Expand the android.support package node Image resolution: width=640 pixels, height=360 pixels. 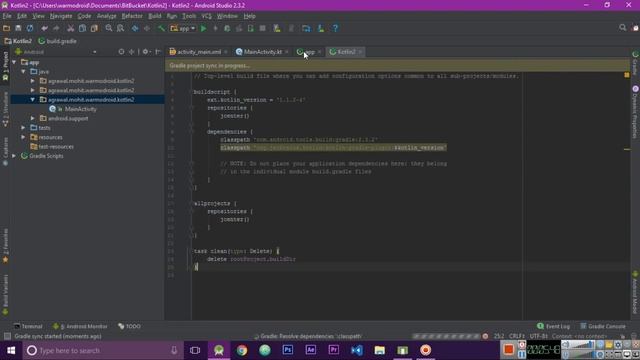click(33, 118)
